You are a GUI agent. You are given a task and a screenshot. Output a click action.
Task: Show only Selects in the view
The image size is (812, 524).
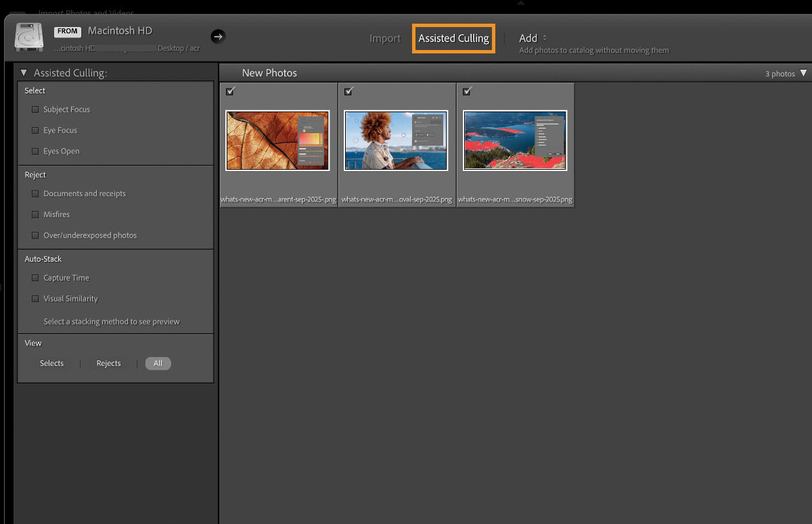point(51,363)
